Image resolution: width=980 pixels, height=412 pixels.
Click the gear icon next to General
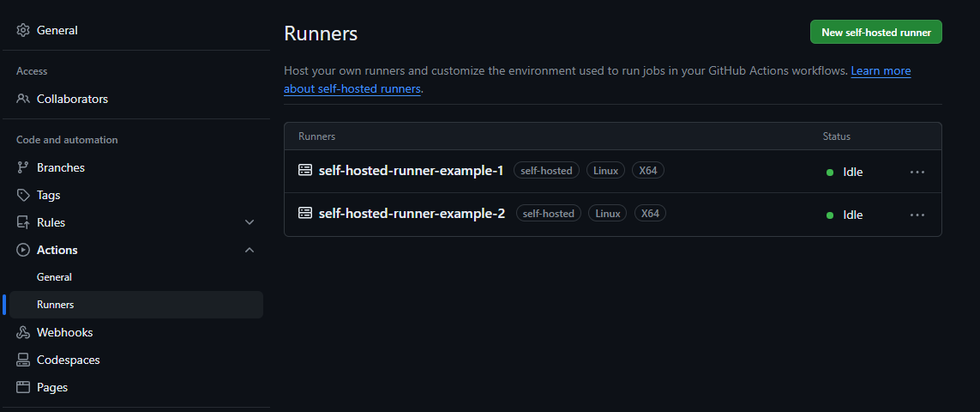click(23, 30)
